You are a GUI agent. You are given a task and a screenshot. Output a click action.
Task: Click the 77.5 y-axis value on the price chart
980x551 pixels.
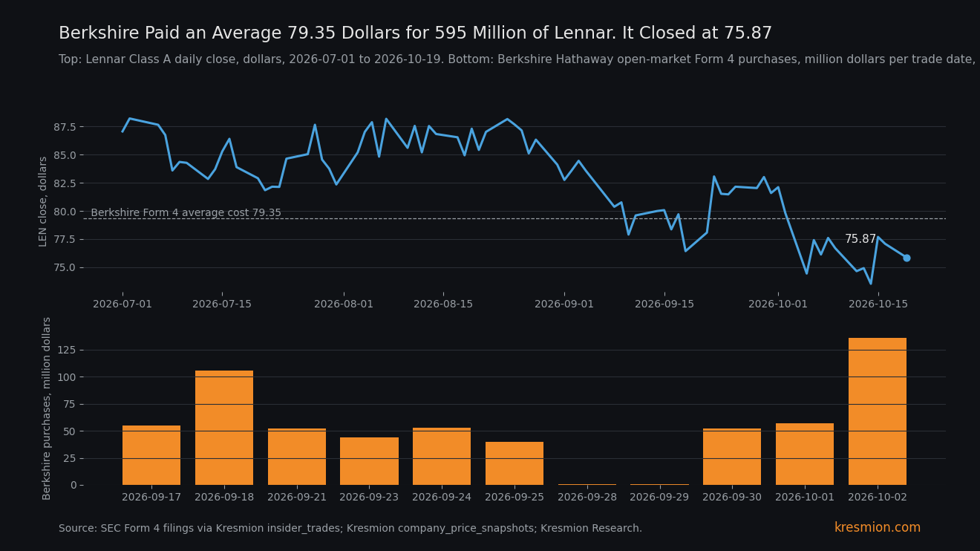pos(64,239)
